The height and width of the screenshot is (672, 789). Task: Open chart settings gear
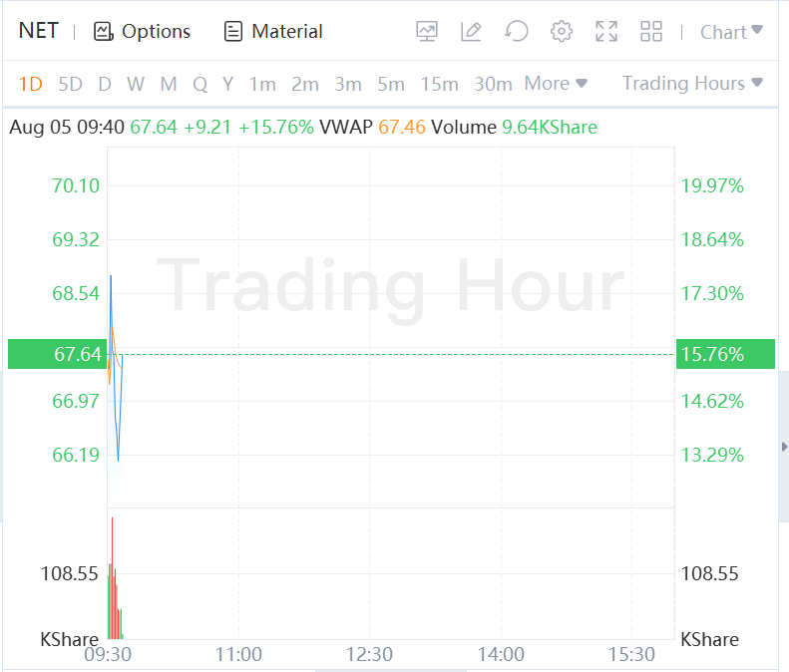coord(562,32)
